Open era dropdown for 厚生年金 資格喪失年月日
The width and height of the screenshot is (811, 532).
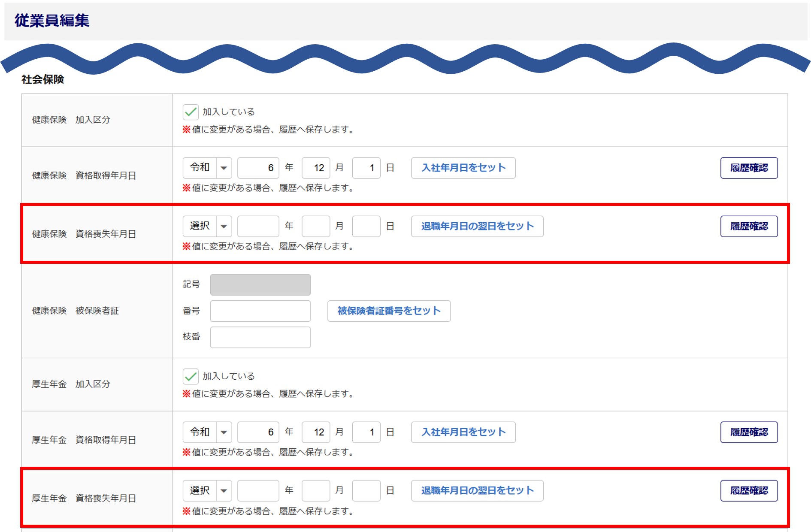pyautogui.click(x=207, y=490)
